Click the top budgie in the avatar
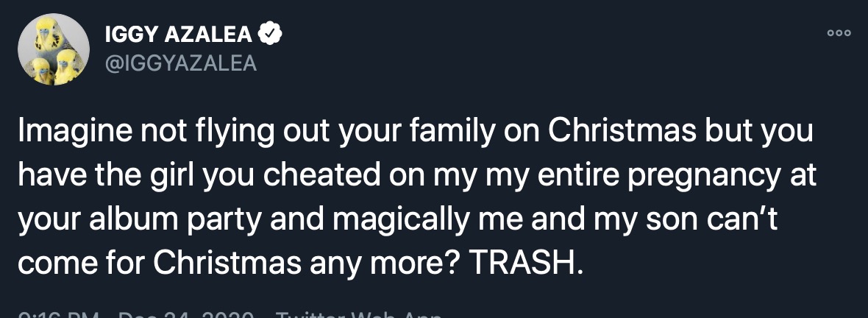The width and height of the screenshot is (868, 318). pos(50,33)
